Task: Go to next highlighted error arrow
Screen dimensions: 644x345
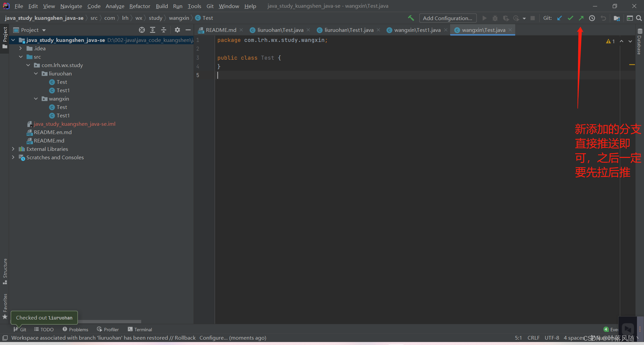Action: pos(630,41)
